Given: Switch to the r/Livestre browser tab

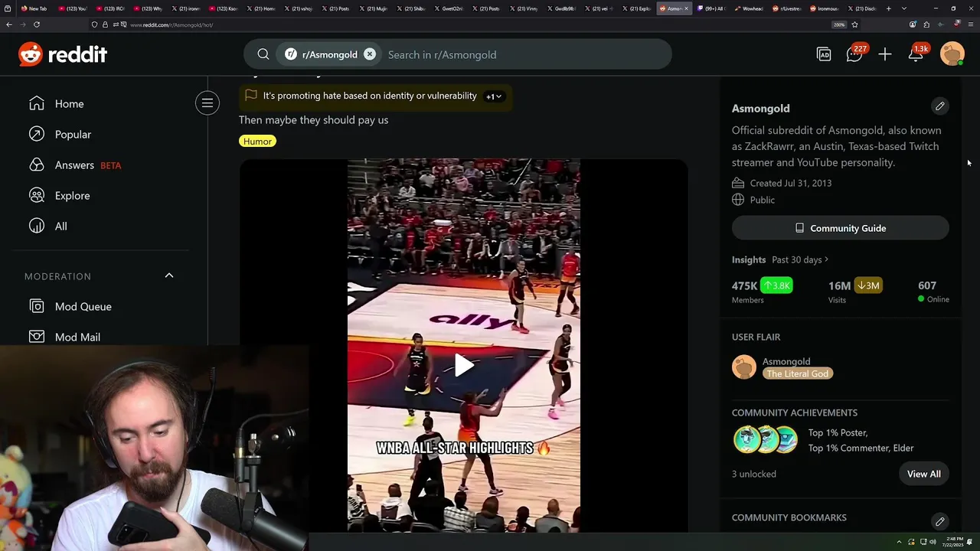Looking at the screenshot, I should 786,8.
